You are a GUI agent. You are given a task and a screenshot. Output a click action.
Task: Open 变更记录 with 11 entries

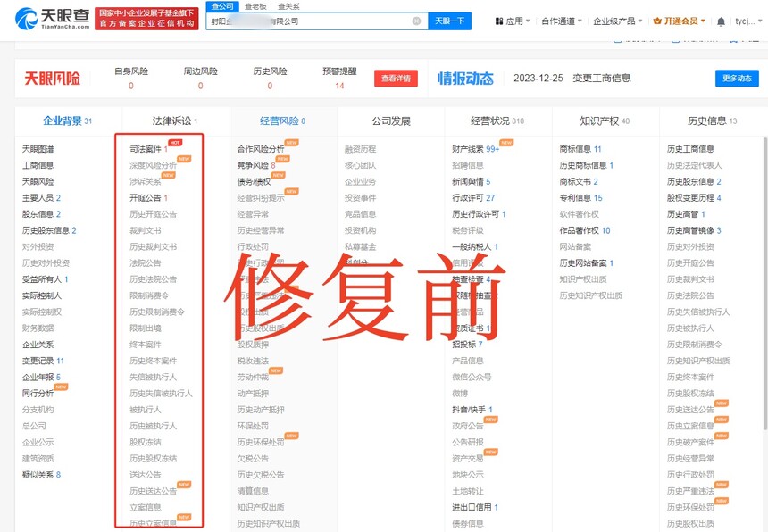coord(43,361)
